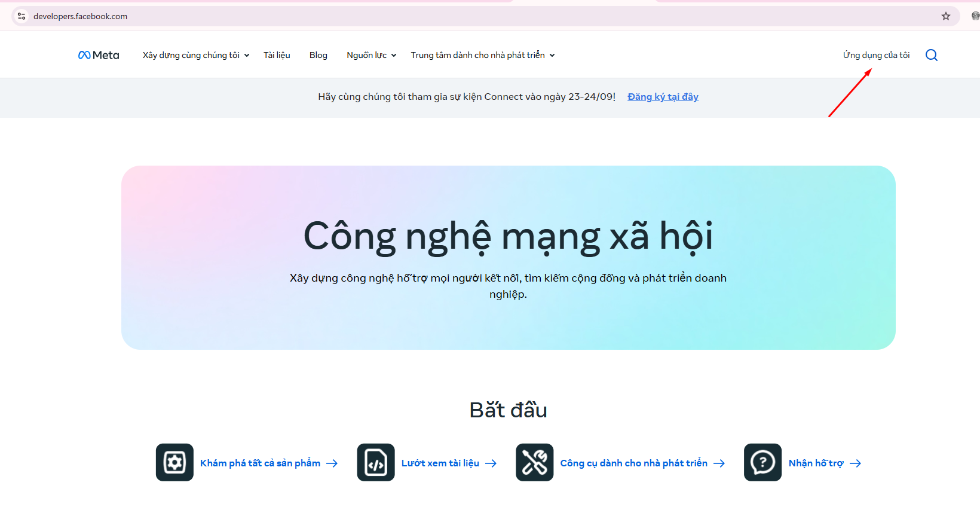Open Công cụ dành cho nhà phát triển link

[x=634, y=463]
